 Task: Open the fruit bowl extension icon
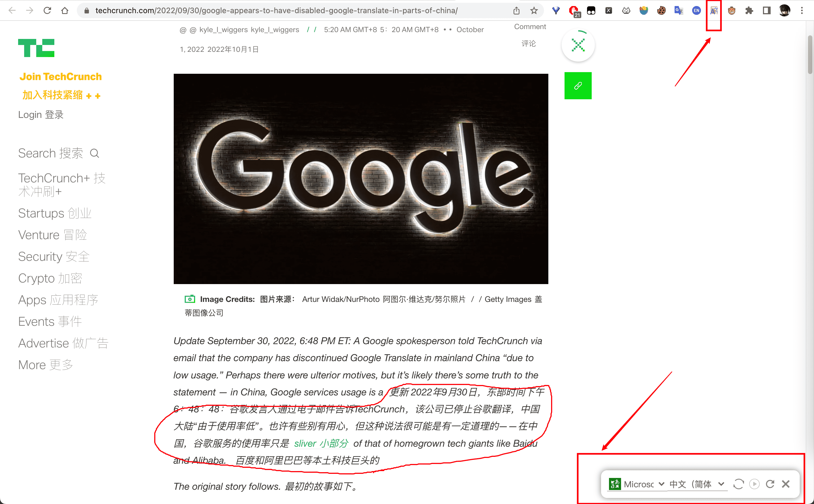tap(644, 10)
